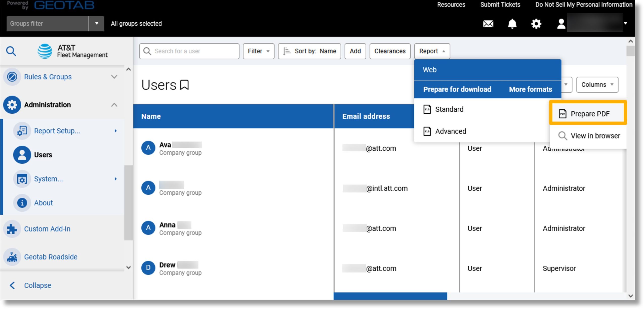The height and width of the screenshot is (309, 644).
Task: Click the About info icon
Action: (x=22, y=203)
